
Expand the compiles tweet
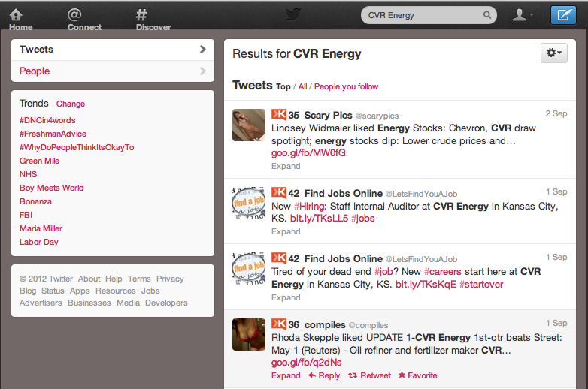coord(286,375)
